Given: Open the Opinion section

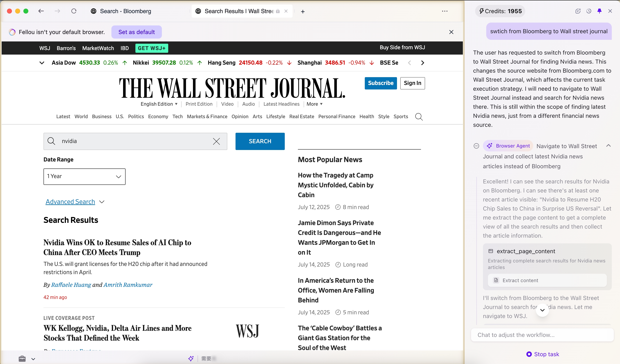Looking at the screenshot, I should [240, 116].
